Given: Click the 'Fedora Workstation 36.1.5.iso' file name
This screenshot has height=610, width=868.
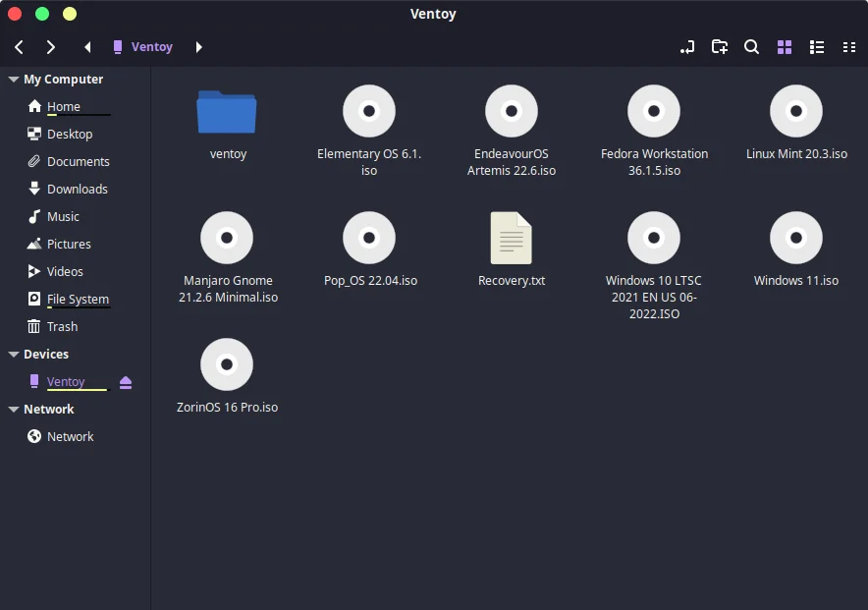Looking at the screenshot, I should point(654,162).
